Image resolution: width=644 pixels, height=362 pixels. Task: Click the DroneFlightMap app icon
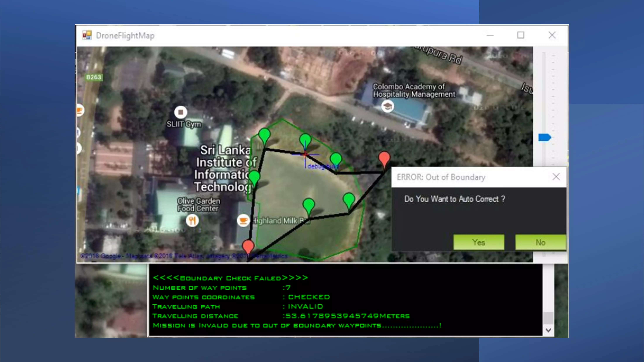(87, 35)
